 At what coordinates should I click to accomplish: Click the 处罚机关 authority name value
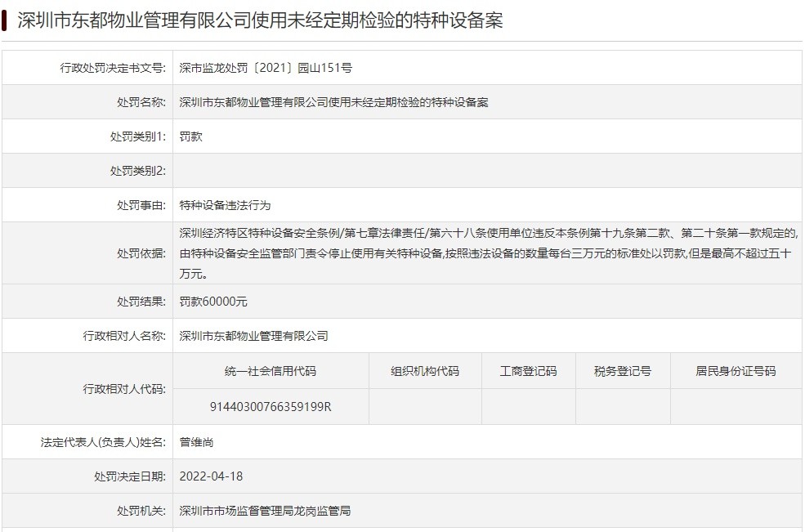(x=265, y=511)
